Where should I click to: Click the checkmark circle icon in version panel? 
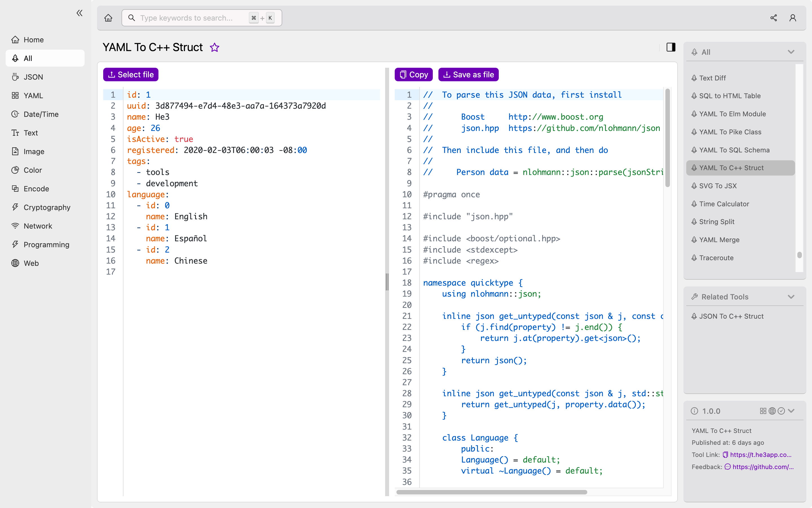781,411
